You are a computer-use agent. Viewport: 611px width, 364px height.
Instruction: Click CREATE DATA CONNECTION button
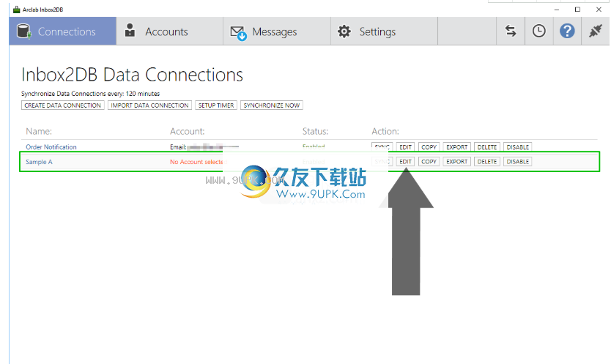tap(63, 105)
